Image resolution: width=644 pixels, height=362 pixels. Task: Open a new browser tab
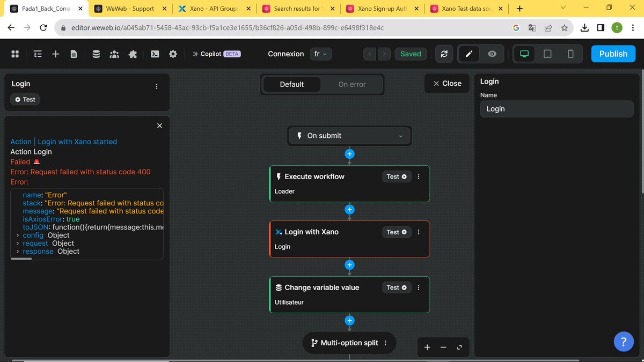tap(519, 9)
